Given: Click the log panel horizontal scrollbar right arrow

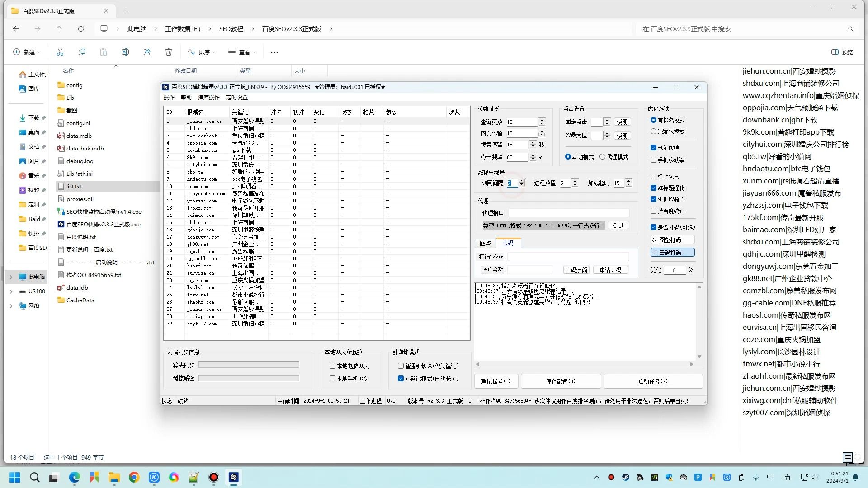Looking at the screenshot, I should click(691, 364).
